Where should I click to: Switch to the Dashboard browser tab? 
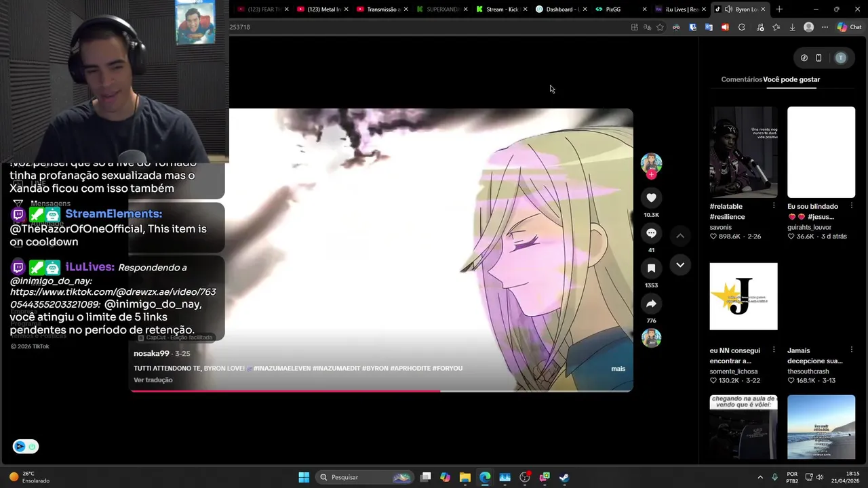pyautogui.click(x=561, y=9)
